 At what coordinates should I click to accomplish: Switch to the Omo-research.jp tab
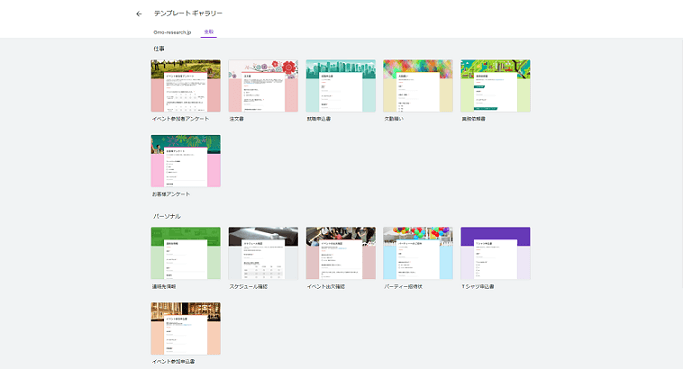pyautogui.click(x=172, y=32)
